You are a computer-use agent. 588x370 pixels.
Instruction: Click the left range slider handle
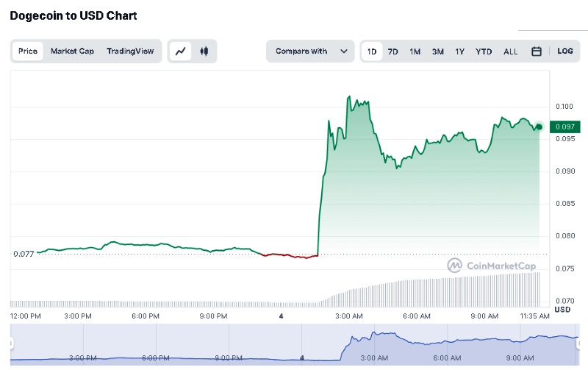click(x=11, y=343)
